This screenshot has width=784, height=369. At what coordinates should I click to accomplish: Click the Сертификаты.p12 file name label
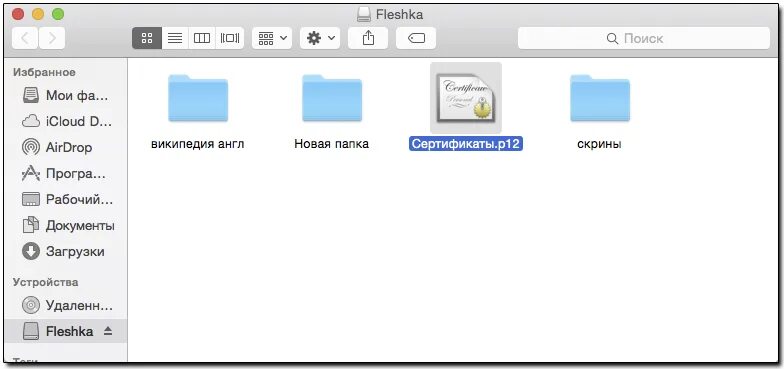coord(466,144)
